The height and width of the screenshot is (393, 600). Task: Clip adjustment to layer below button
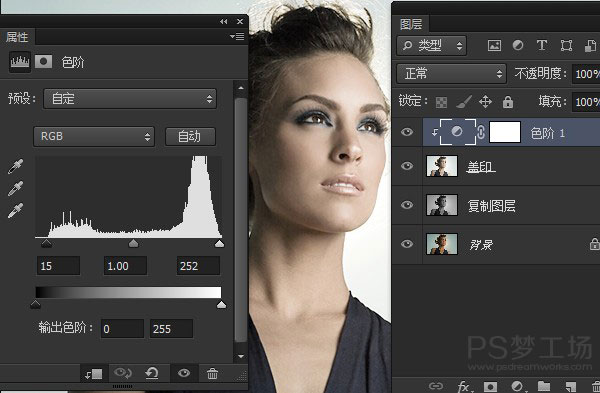[x=93, y=373]
